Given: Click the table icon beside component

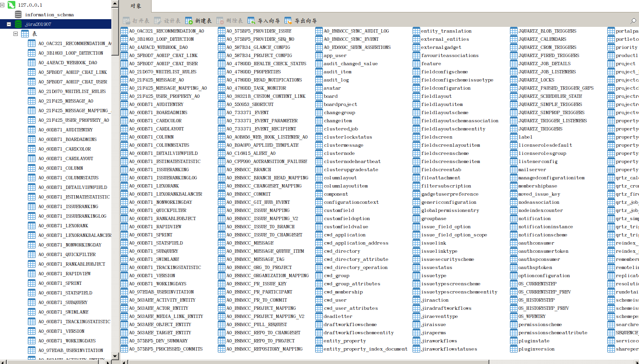Looking at the screenshot, I should [x=319, y=194].
